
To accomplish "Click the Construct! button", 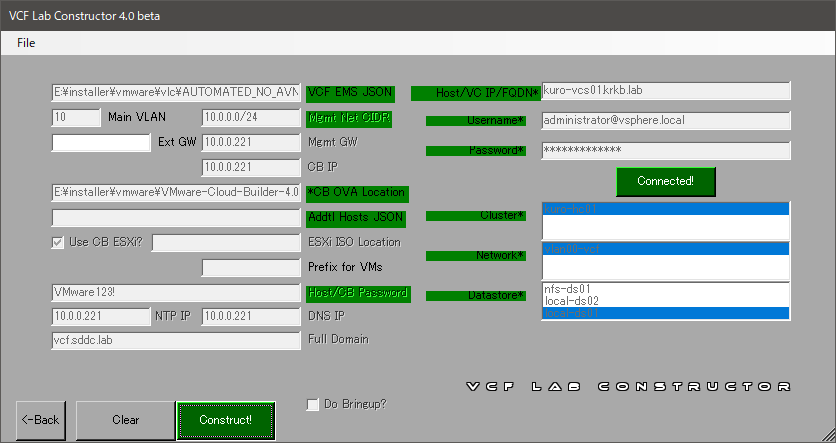I will pyautogui.click(x=225, y=420).
